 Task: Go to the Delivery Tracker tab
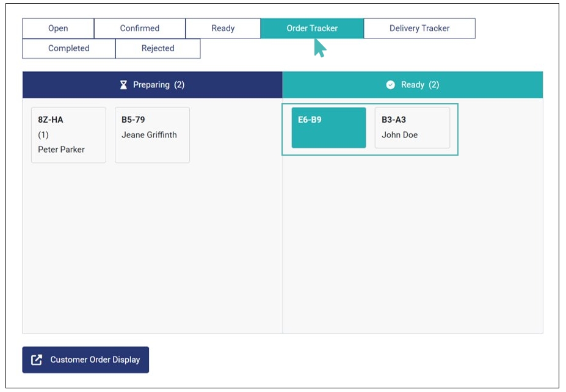click(x=419, y=29)
